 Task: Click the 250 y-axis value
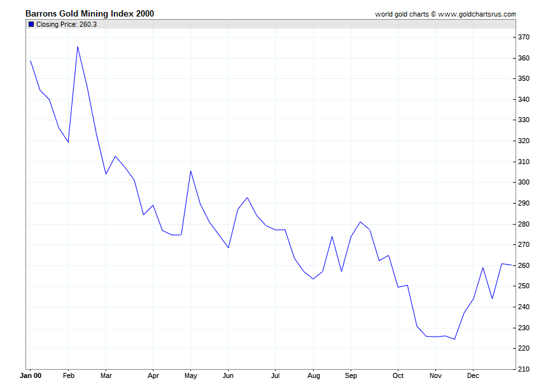(524, 286)
